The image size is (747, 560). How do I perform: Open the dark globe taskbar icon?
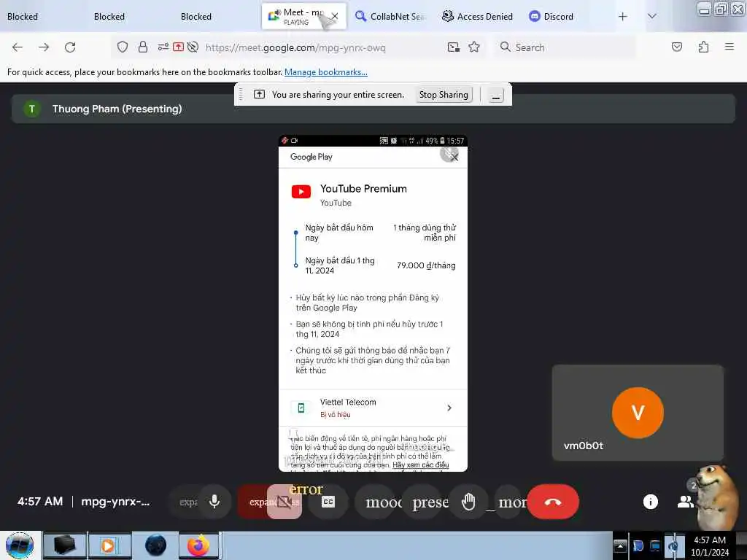click(156, 545)
